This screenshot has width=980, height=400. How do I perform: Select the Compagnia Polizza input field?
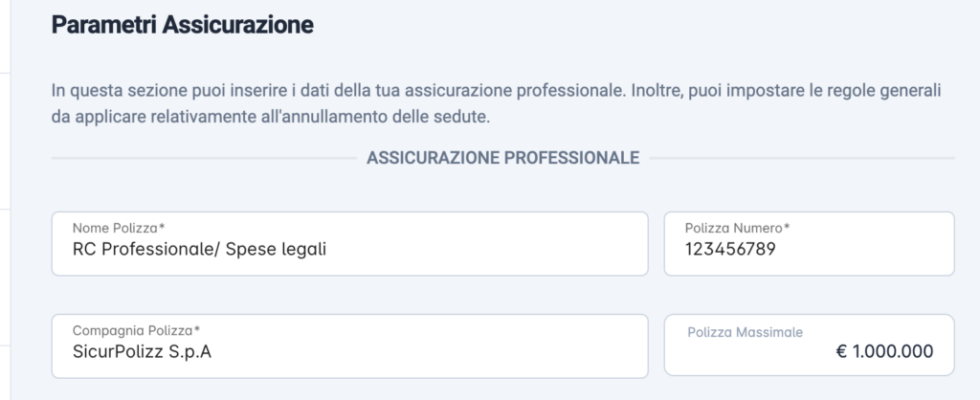349,346
